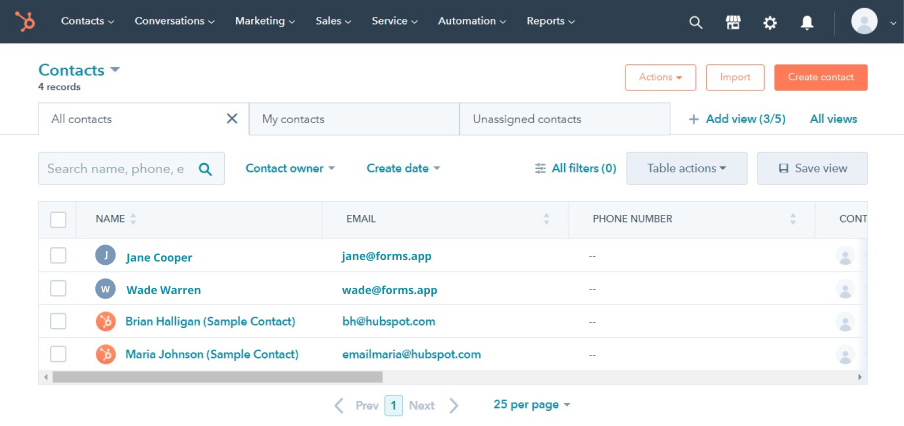904x426 pixels.
Task: Open the Settings gear icon
Action: (770, 22)
